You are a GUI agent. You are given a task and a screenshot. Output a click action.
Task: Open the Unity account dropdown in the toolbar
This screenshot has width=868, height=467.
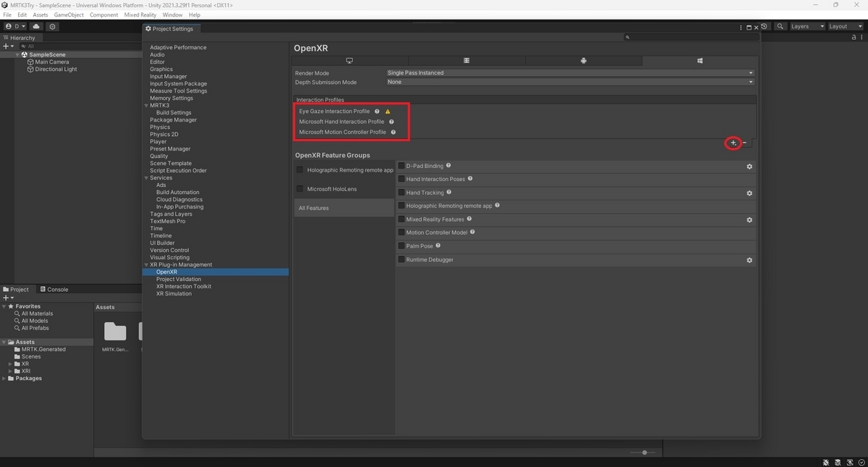(x=14, y=26)
